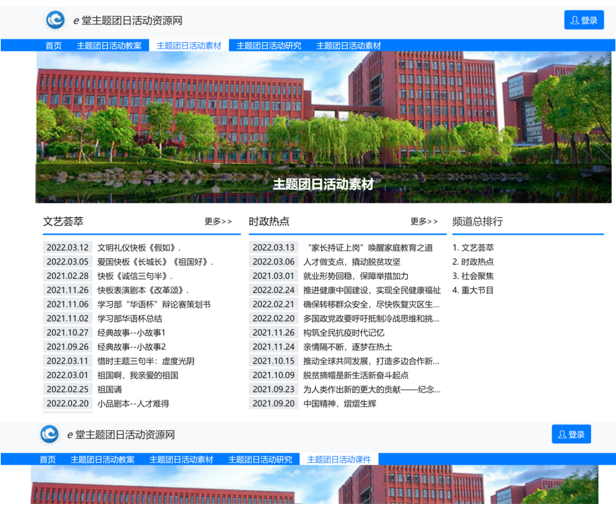Image resolution: width=616 pixels, height=505 pixels.
Task: Click site title e堂主题团日活动资源网 in top header
Action: (x=128, y=20)
